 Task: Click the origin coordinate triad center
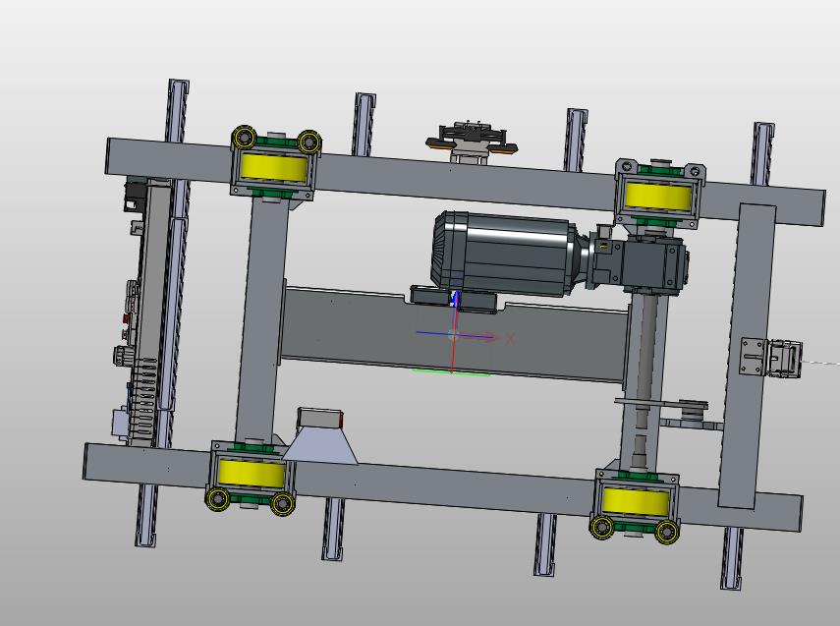tap(453, 336)
